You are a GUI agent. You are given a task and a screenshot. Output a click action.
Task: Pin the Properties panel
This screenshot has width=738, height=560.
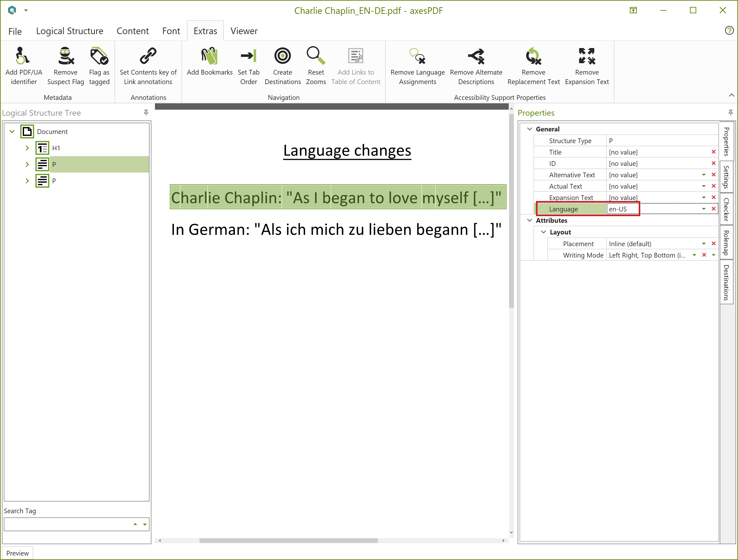point(730,113)
